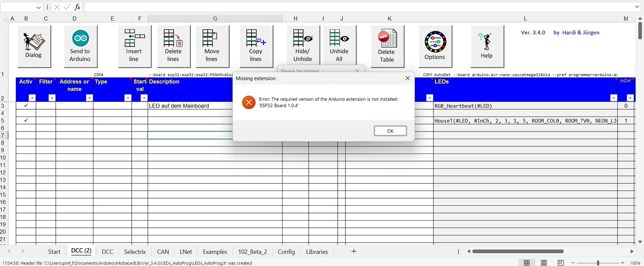This screenshot has width=644, height=266.
Task: Open the Activ column filter dropdown
Action: click(x=32, y=98)
